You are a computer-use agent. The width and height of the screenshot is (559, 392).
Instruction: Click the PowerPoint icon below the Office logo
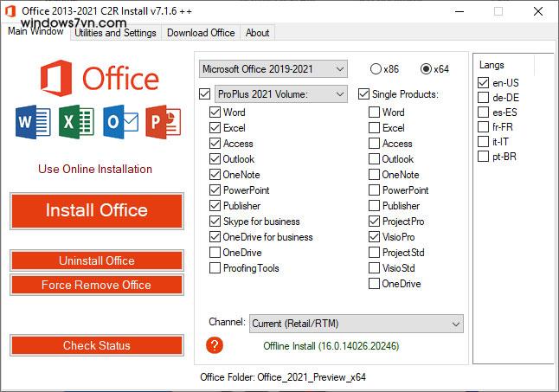pyautogui.click(x=162, y=121)
